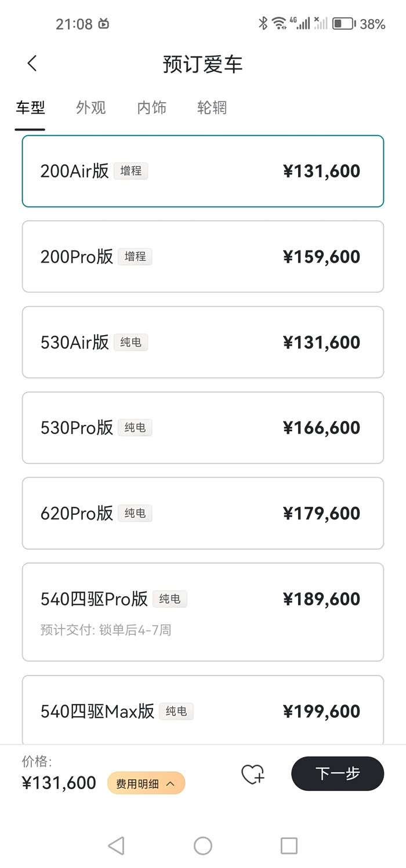Tap the battery status icon
Viewport: 406px width, 868px height.
tap(343, 24)
